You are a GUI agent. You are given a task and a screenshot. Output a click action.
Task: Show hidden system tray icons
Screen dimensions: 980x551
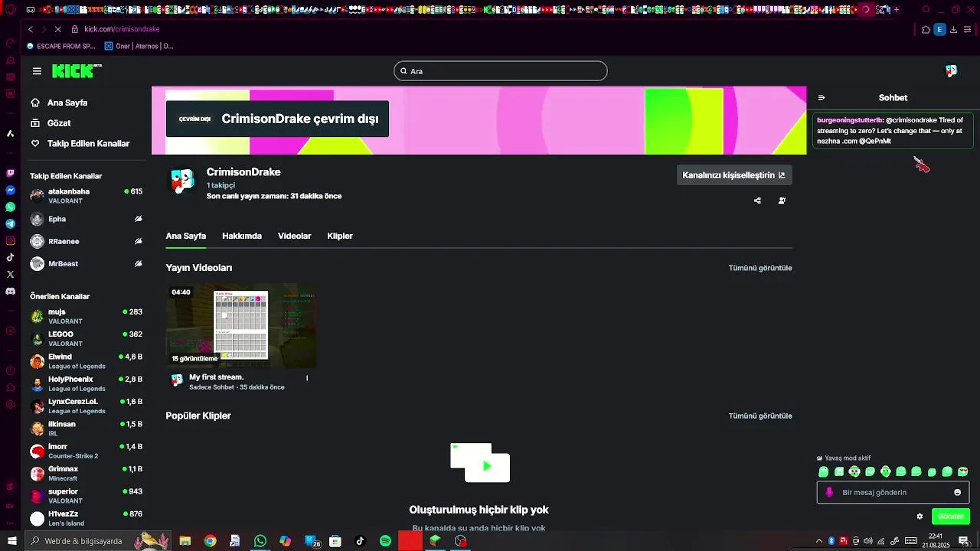coord(819,541)
